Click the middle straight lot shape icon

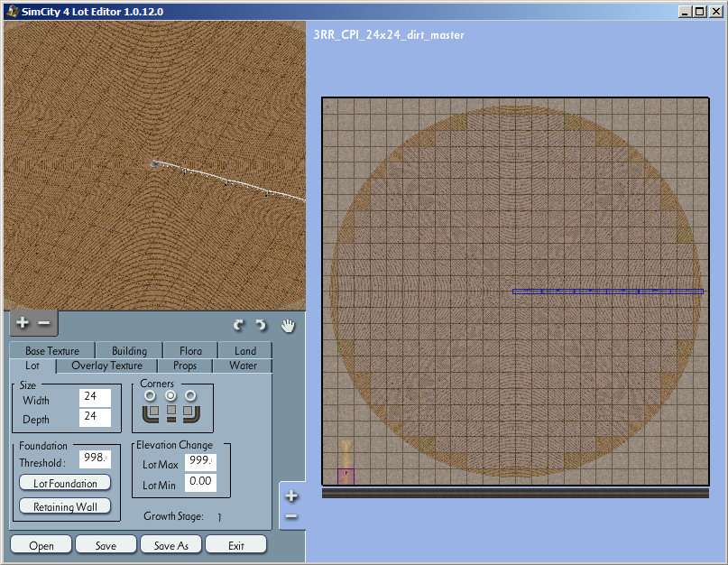(x=171, y=413)
